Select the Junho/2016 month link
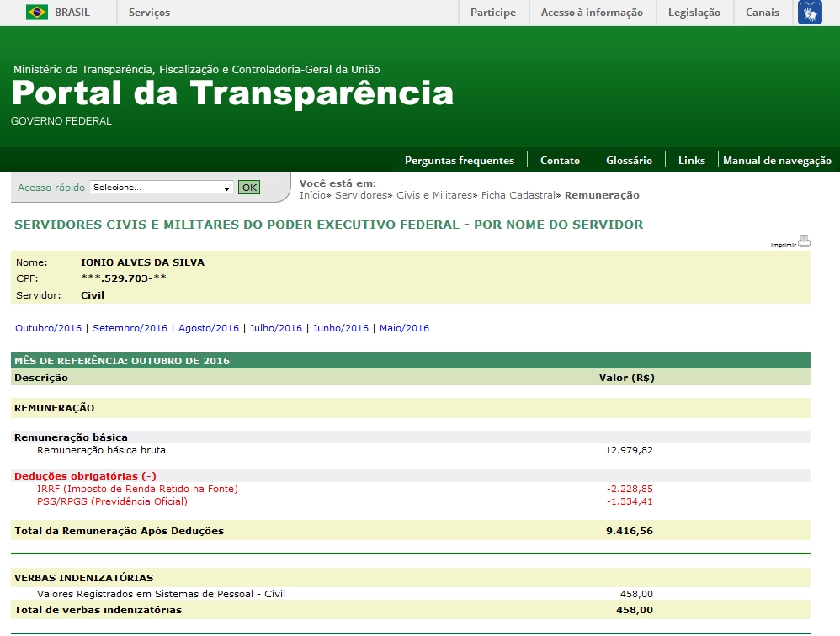Viewport: 840px width, 636px height. 341,328
